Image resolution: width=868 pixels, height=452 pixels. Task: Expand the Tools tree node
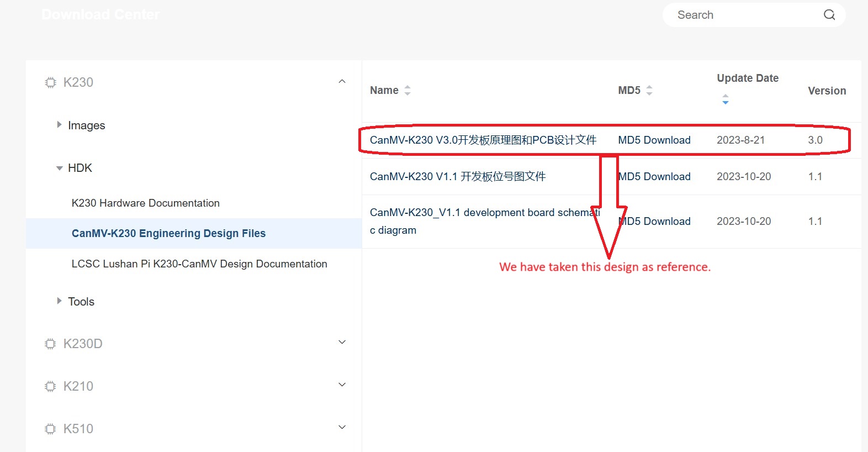59,301
